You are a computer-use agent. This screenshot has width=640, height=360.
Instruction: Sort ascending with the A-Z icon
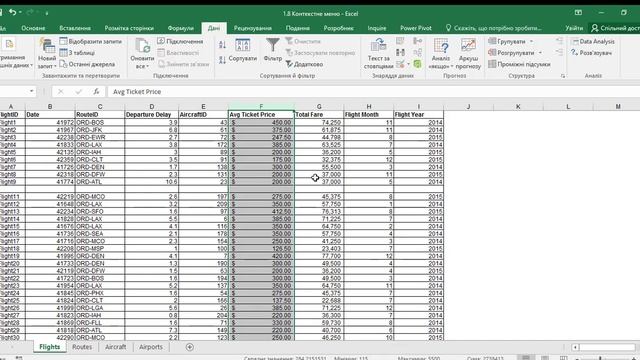222,44
